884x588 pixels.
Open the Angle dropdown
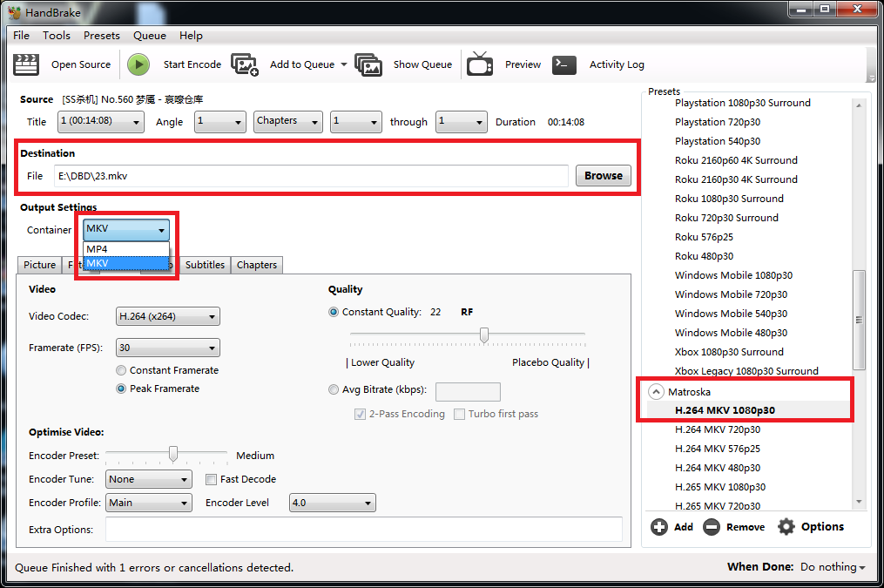[x=220, y=121]
